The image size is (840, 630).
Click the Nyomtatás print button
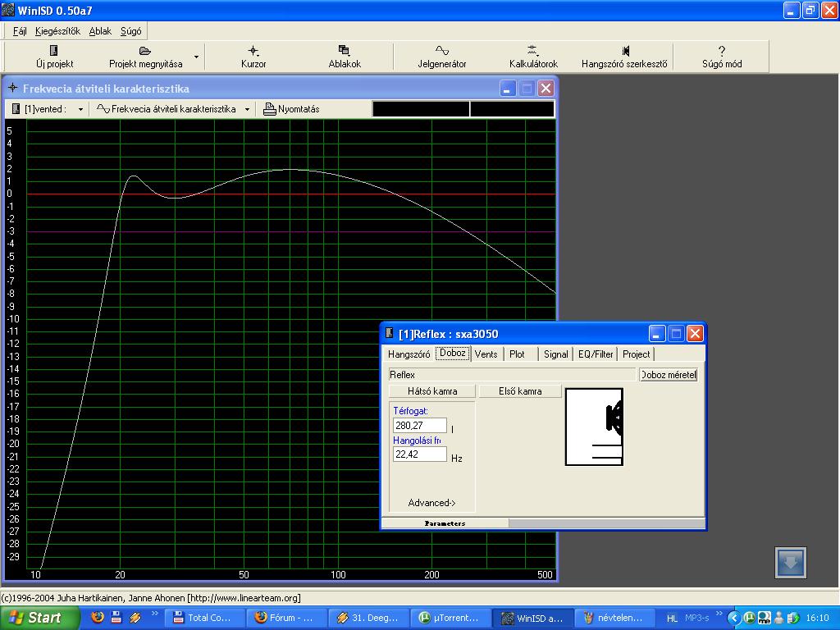[292, 109]
